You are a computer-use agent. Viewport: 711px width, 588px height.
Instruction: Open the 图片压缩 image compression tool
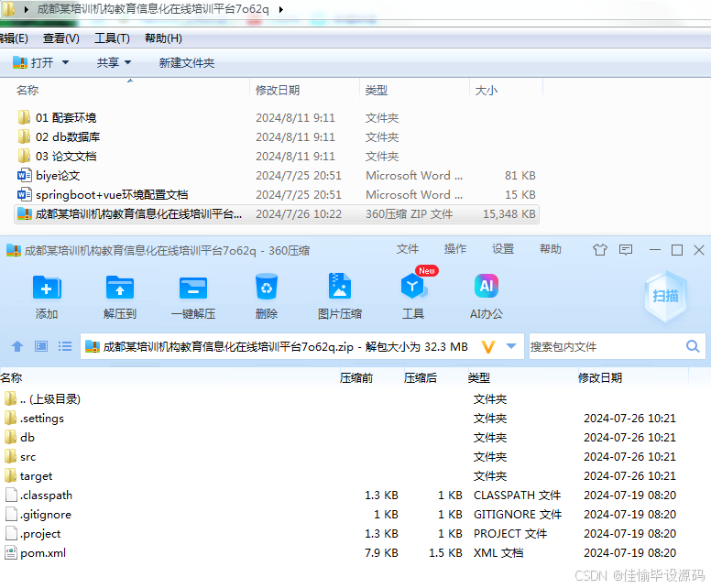[x=340, y=286]
